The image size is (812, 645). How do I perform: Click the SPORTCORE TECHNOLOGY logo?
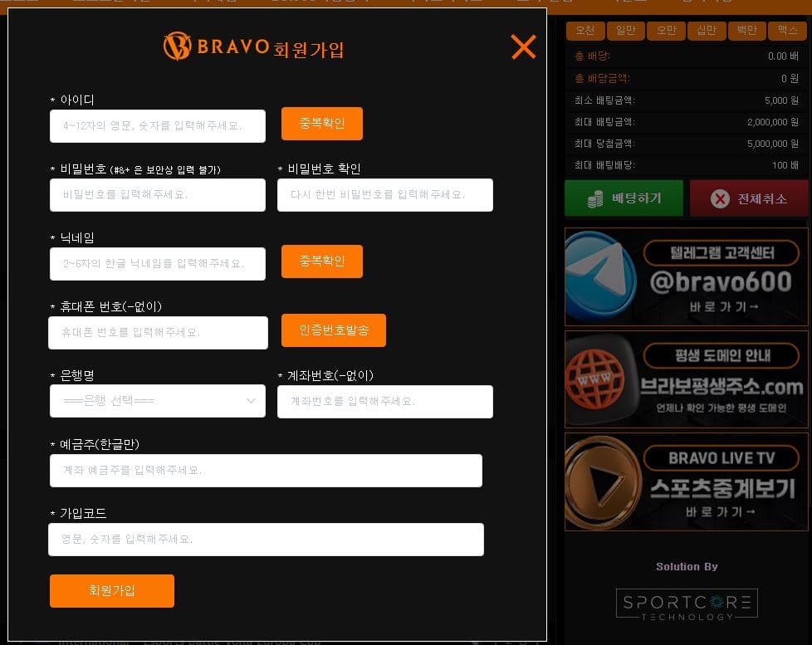coord(687,603)
